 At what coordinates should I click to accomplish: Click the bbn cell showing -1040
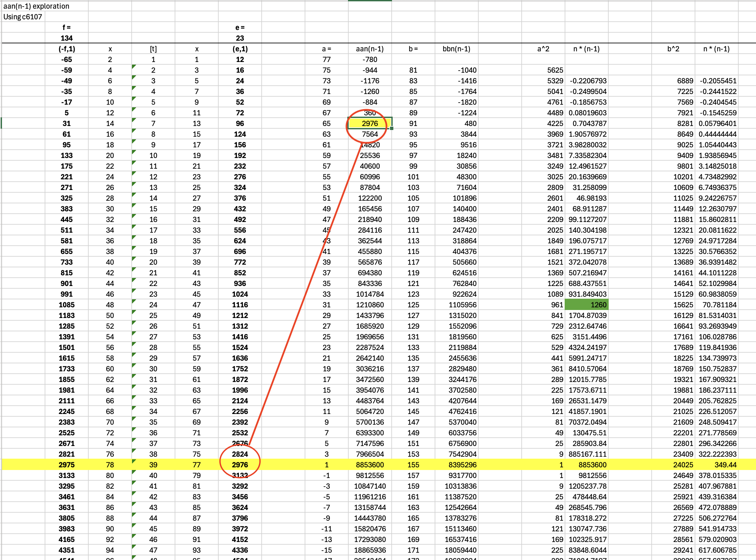(x=457, y=70)
